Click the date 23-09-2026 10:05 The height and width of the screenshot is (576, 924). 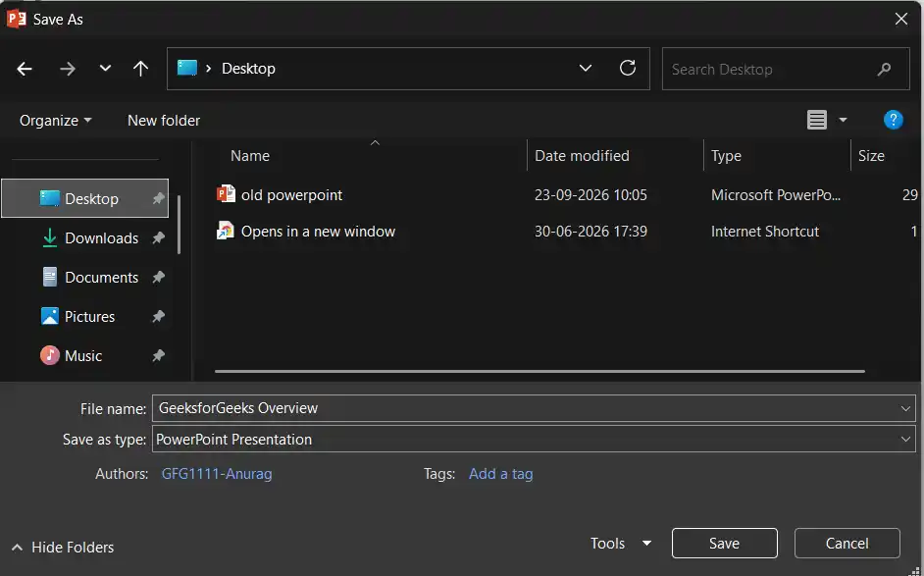(590, 195)
